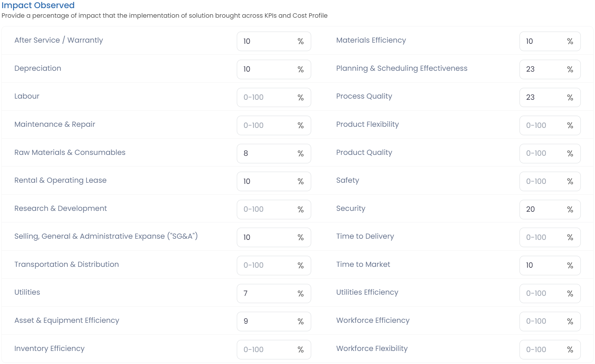
Task: Click the Raw Materials & Consumables field
Action: click(x=267, y=153)
